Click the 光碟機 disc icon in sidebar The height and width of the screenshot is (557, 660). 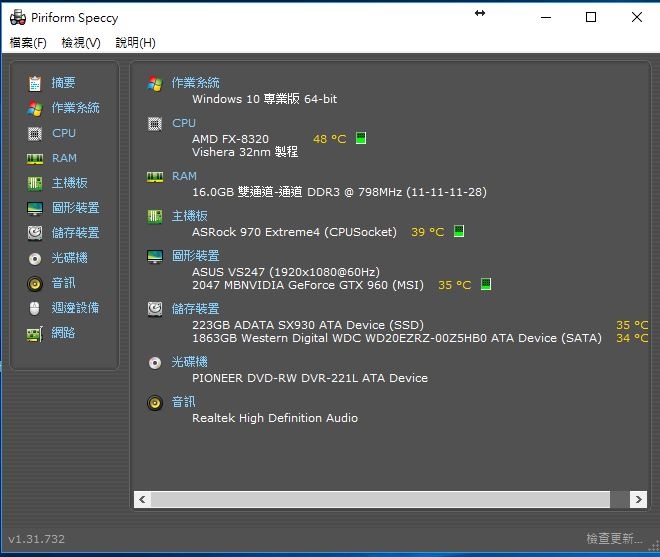[35, 259]
